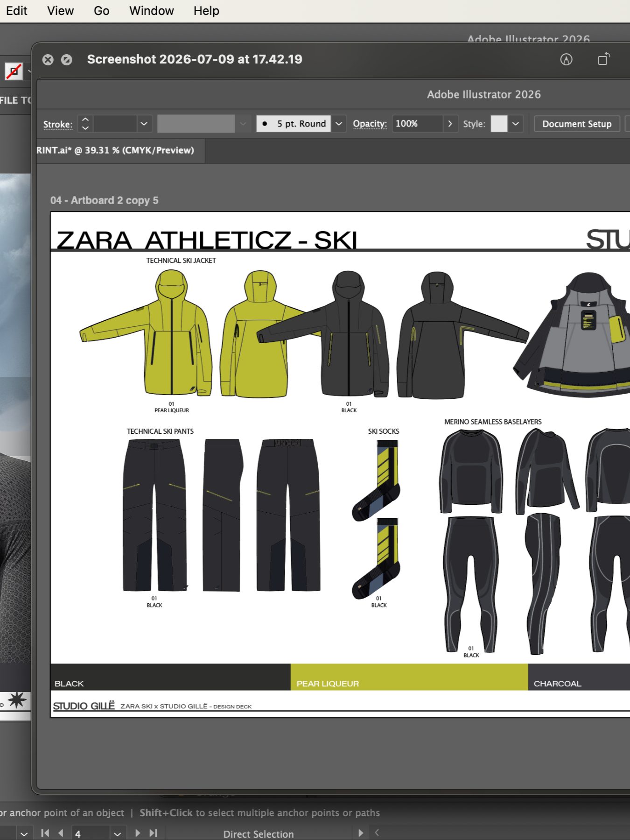Image resolution: width=630 pixels, height=840 pixels.
Task: Rotate the previewed screenshot
Action: (603, 59)
